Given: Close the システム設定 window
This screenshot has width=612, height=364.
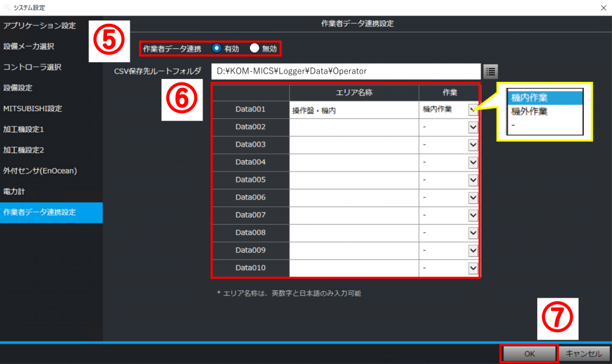Looking at the screenshot, I should 604,8.
